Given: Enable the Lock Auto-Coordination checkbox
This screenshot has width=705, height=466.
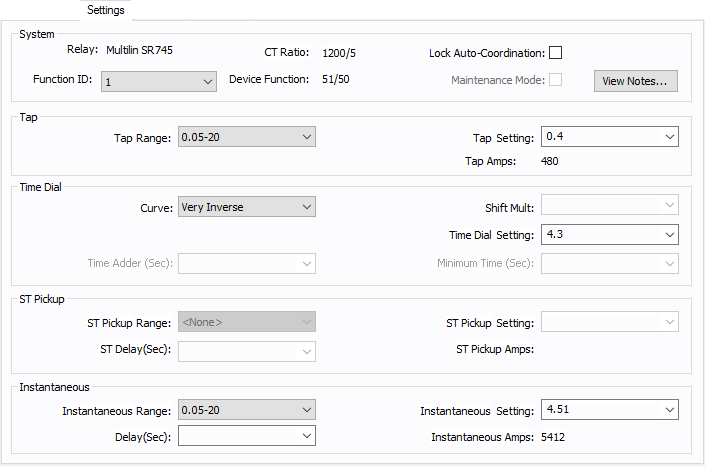Looking at the screenshot, I should [x=556, y=53].
